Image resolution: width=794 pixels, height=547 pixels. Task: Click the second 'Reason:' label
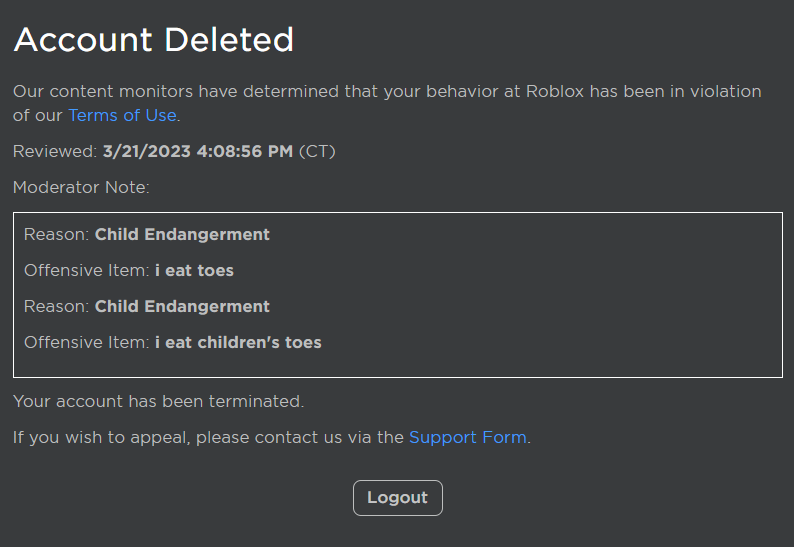click(x=57, y=306)
